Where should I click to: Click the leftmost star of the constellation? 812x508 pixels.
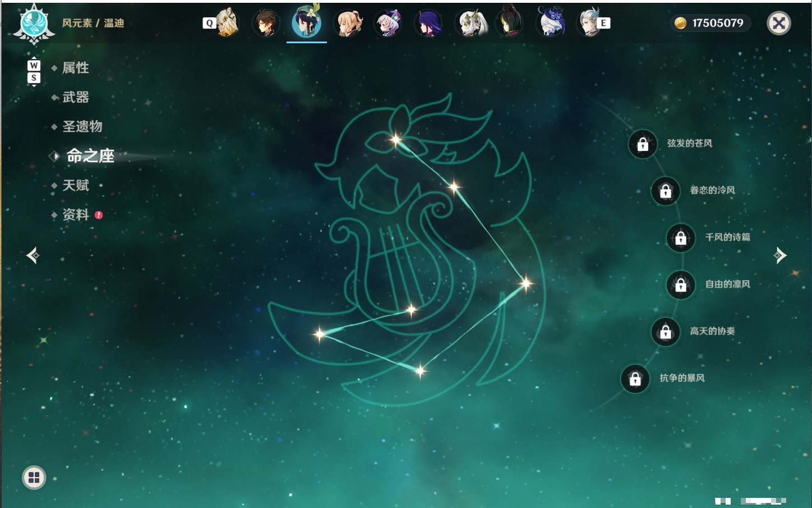[320, 334]
